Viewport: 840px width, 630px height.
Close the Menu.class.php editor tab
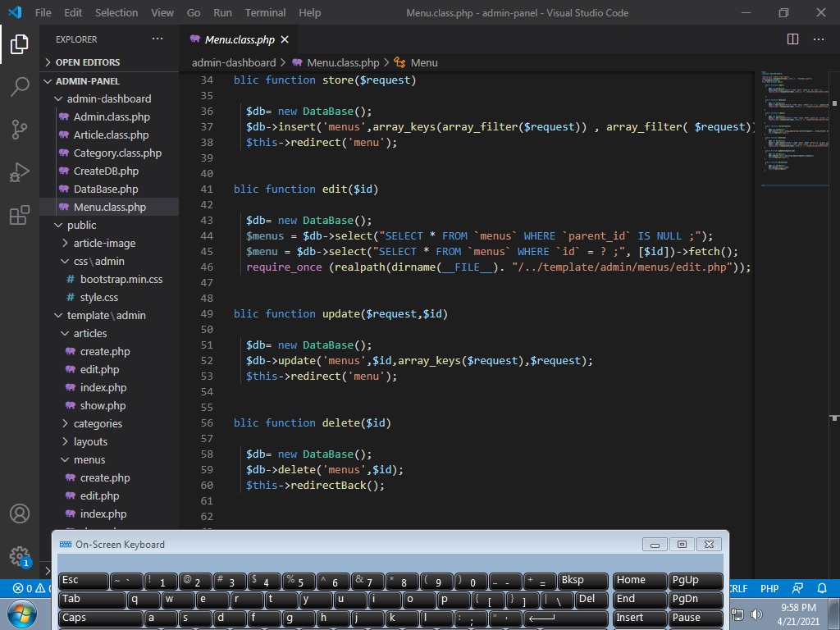(x=285, y=39)
